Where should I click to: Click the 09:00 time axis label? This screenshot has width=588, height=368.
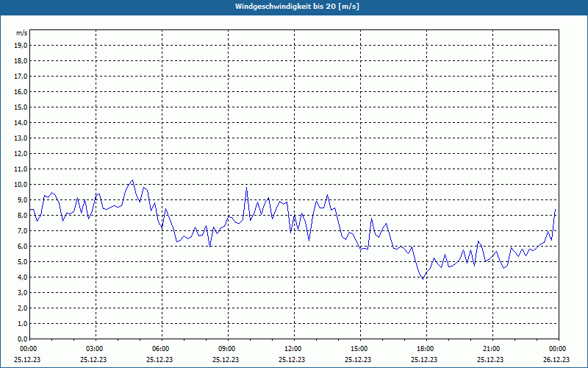228,349
